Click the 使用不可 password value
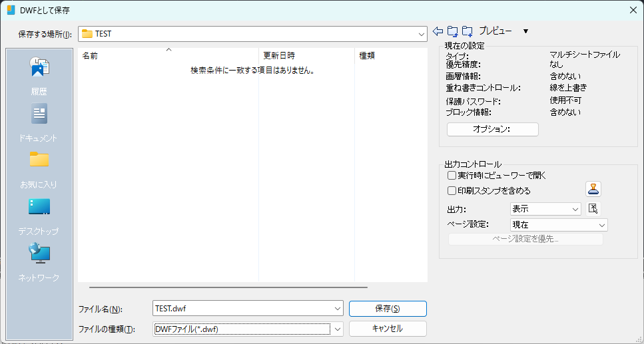This screenshot has width=644, height=344. point(565,100)
